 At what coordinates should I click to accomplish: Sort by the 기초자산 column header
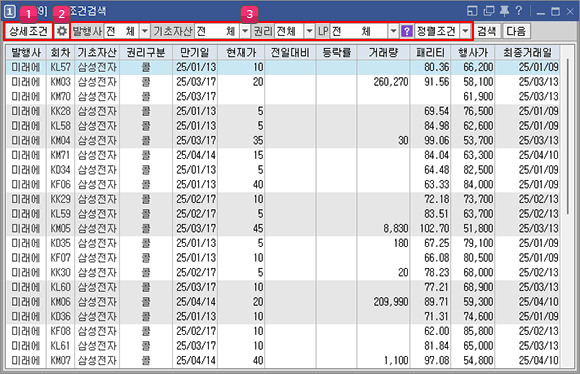[97, 53]
